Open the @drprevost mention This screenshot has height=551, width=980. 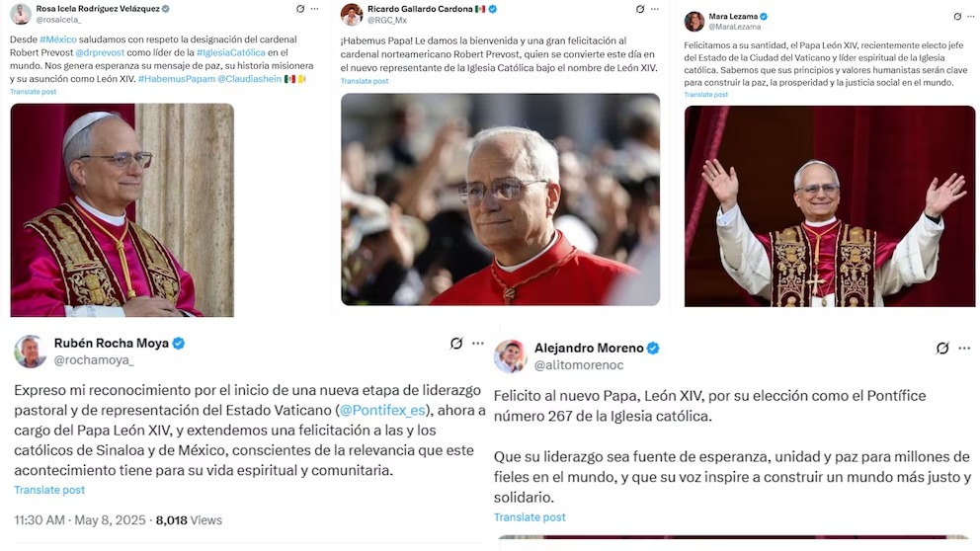(100, 52)
